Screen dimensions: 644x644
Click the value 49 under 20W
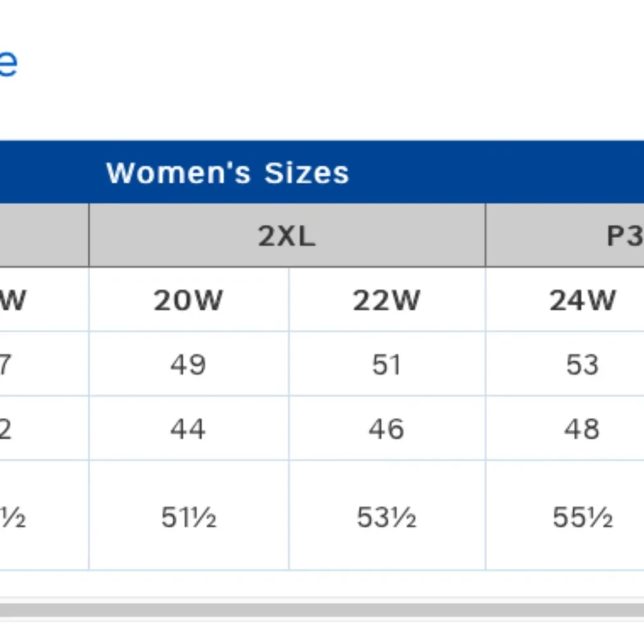189,364
